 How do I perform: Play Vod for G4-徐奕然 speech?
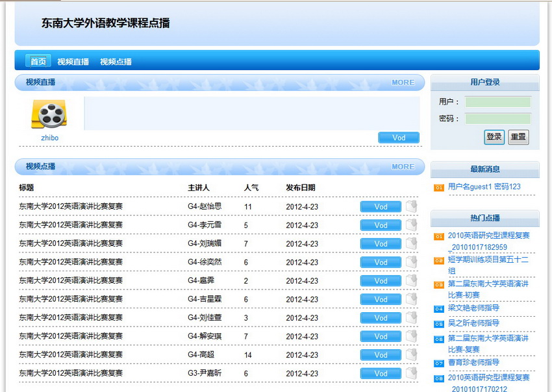click(381, 262)
